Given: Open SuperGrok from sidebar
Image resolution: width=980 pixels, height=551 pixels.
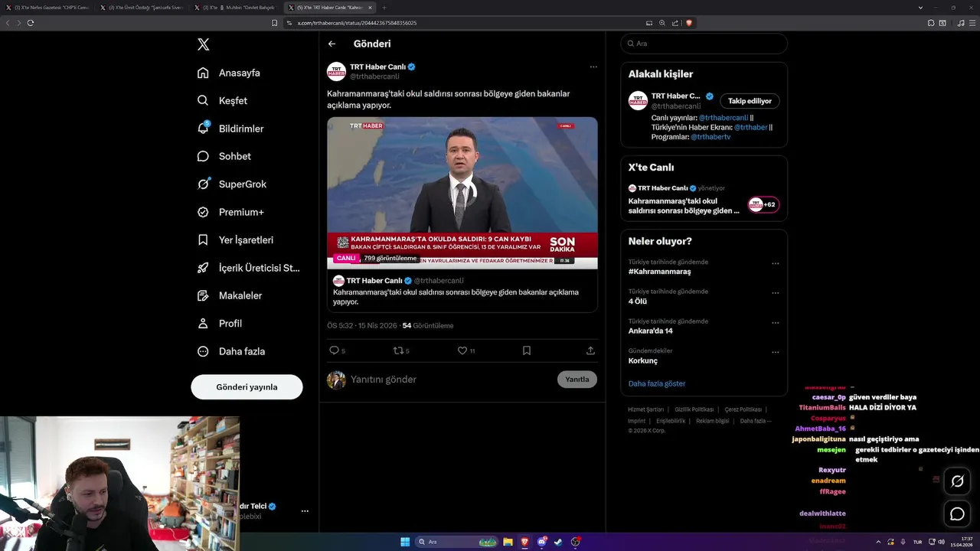Looking at the screenshot, I should [232, 184].
